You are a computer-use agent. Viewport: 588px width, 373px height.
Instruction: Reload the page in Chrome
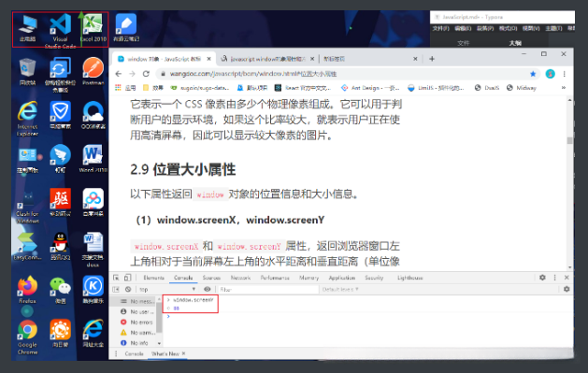pos(146,74)
